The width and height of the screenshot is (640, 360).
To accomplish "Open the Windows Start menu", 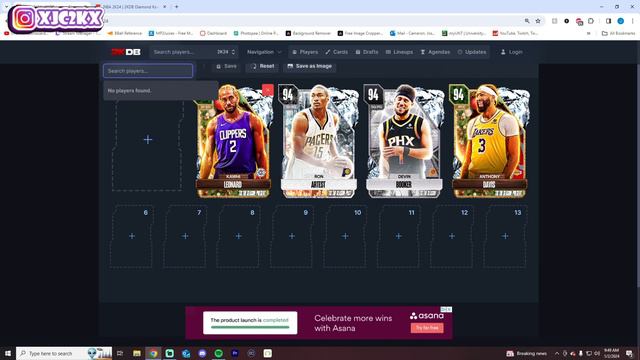I will click(x=7, y=353).
